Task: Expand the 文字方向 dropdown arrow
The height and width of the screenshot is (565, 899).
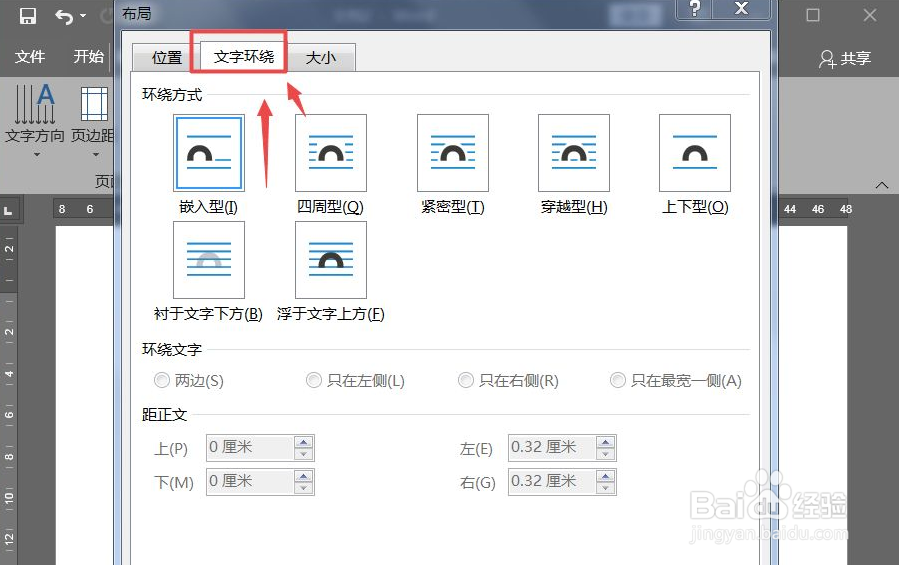Action: click(x=37, y=155)
